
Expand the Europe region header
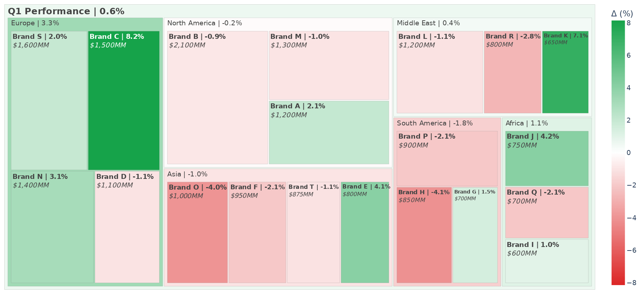pyautogui.click(x=35, y=23)
